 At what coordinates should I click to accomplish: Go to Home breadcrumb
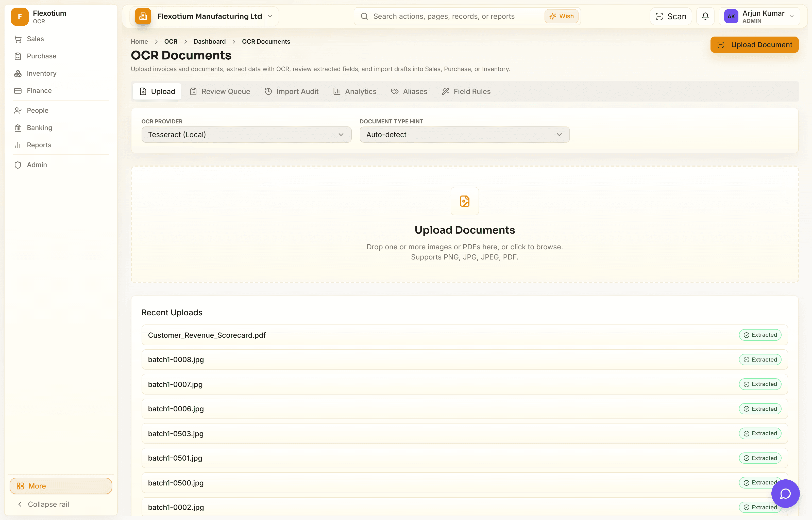click(x=139, y=42)
